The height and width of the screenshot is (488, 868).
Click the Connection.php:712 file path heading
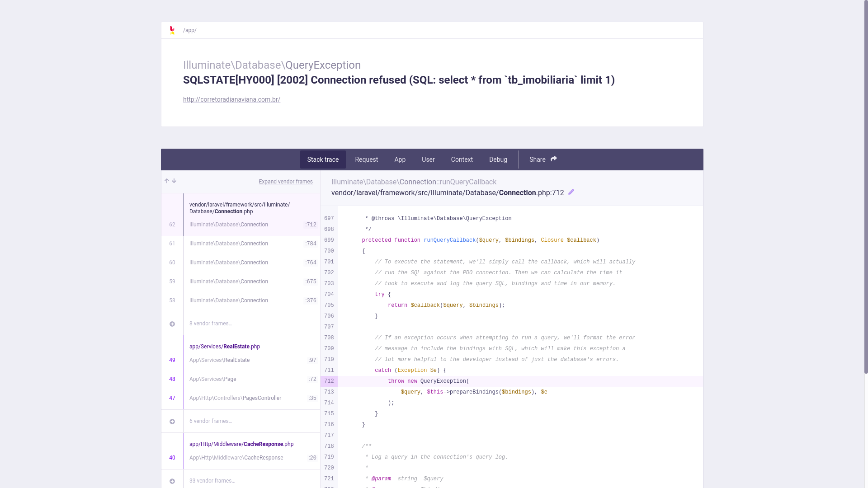(448, 193)
